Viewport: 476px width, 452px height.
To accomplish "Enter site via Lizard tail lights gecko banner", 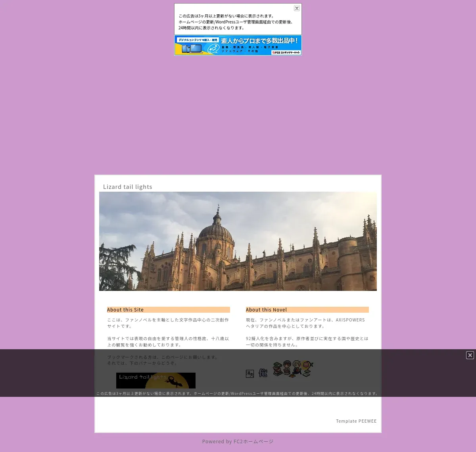I will tap(156, 381).
